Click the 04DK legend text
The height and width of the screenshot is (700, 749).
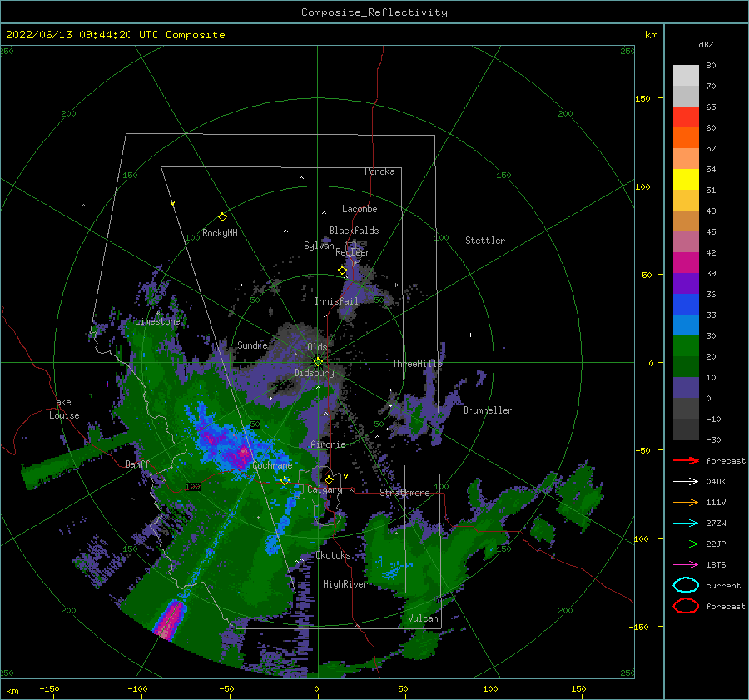[716, 482]
